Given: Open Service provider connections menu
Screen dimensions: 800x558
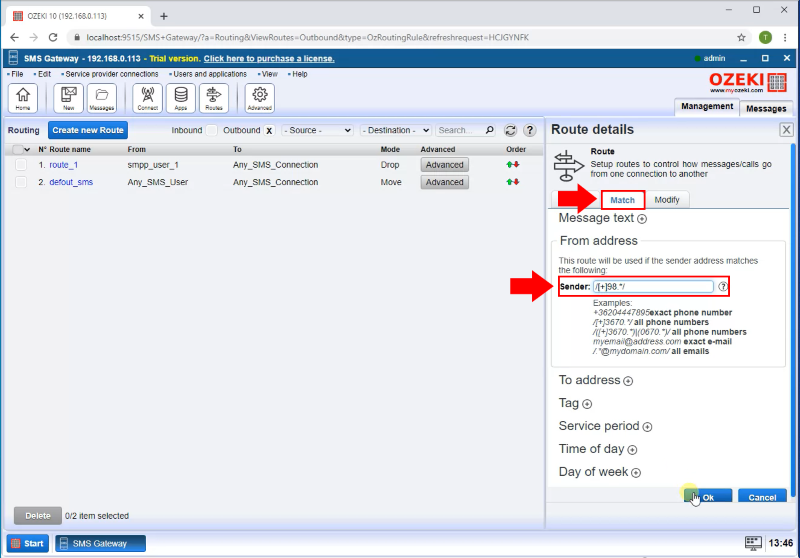Looking at the screenshot, I should (x=112, y=74).
